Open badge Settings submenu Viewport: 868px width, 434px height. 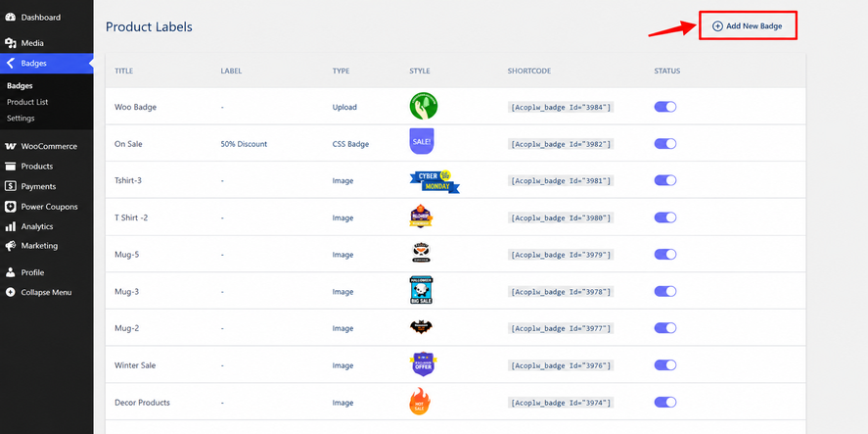pos(21,119)
